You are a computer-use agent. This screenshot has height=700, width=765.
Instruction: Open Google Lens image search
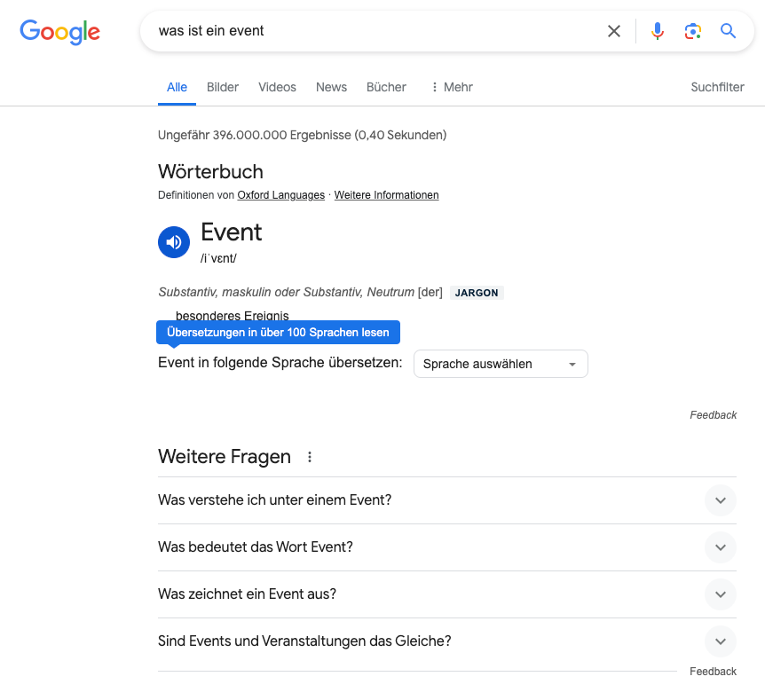pos(692,30)
